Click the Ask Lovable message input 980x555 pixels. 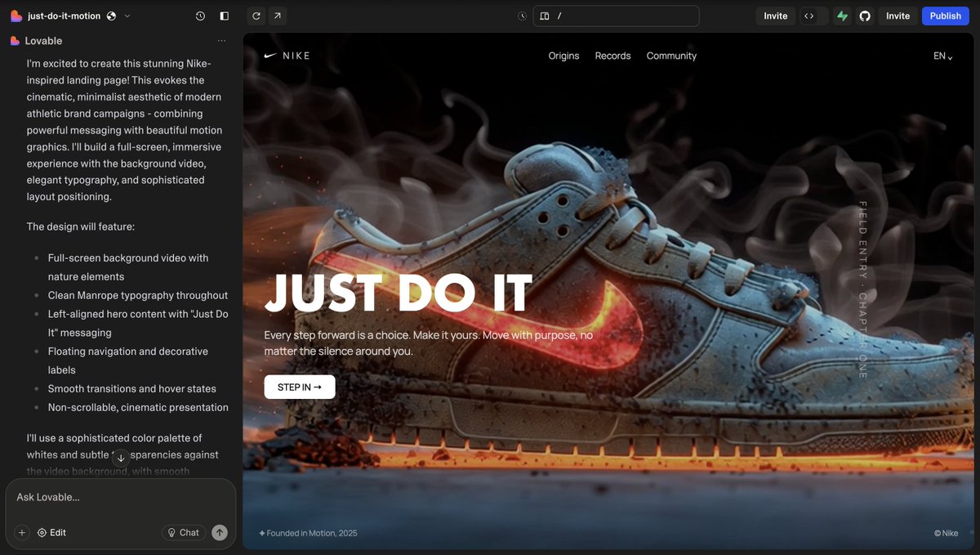[121, 497]
